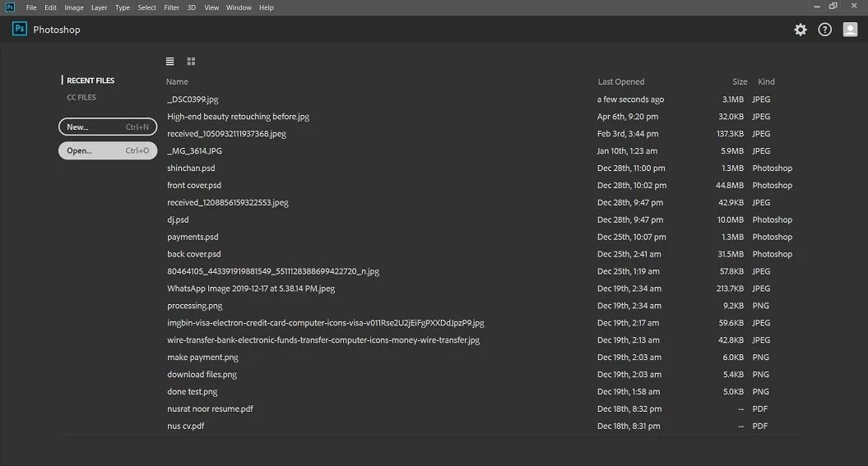Sort the list by Size header

(x=740, y=82)
